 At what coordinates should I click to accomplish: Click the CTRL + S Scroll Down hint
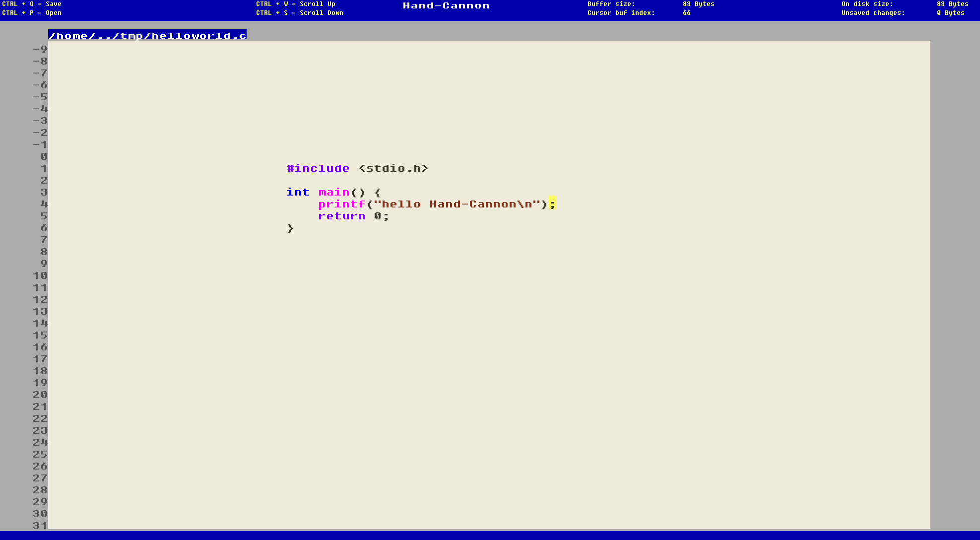tap(300, 13)
